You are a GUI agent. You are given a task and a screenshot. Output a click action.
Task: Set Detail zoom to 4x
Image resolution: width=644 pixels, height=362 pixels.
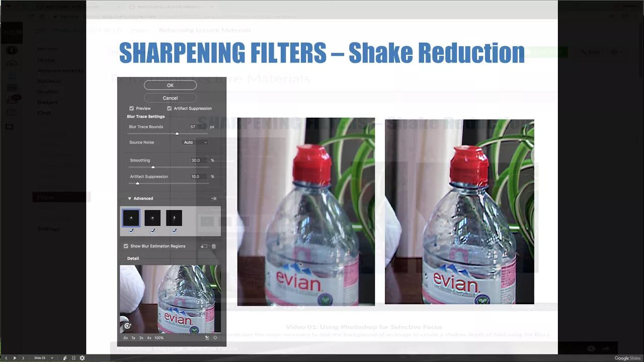pyautogui.click(x=149, y=338)
